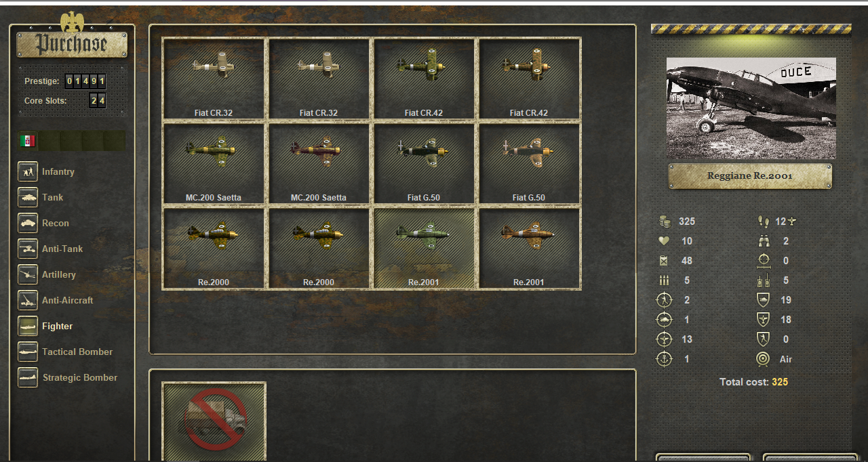Open the Anti-Tank unit class icon
This screenshot has height=462, width=868.
[x=28, y=249]
